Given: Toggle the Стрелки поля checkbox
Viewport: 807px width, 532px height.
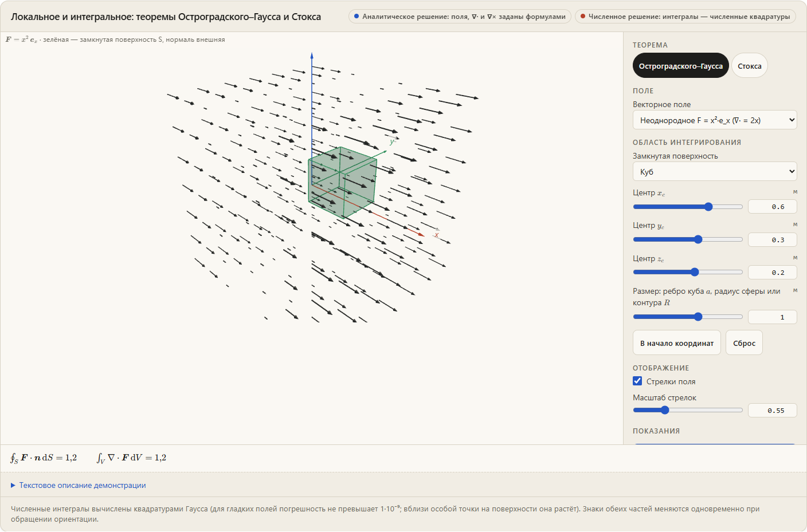Looking at the screenshot, I should click(x=637, y=381).
